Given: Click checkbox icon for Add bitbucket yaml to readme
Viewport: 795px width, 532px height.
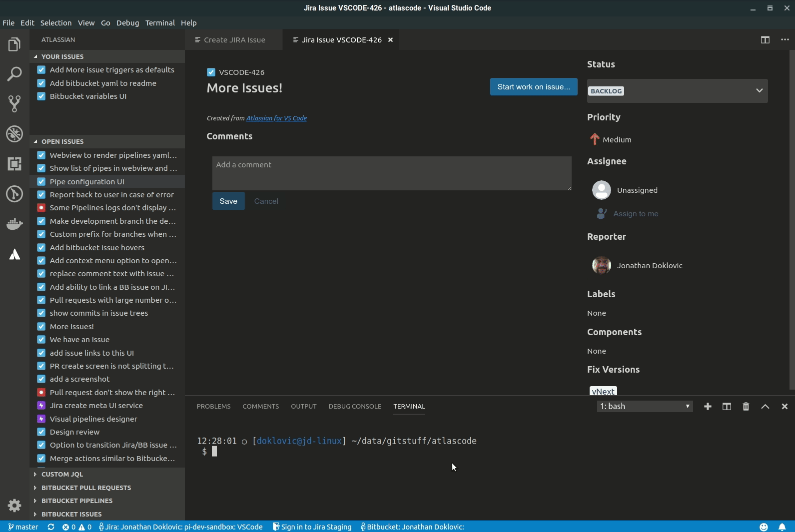Looking at the screenshot, I should pyautogui.click(x=41, y=83).
